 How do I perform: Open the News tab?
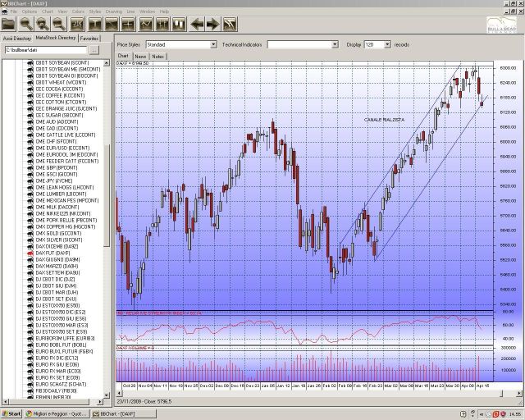140,57
